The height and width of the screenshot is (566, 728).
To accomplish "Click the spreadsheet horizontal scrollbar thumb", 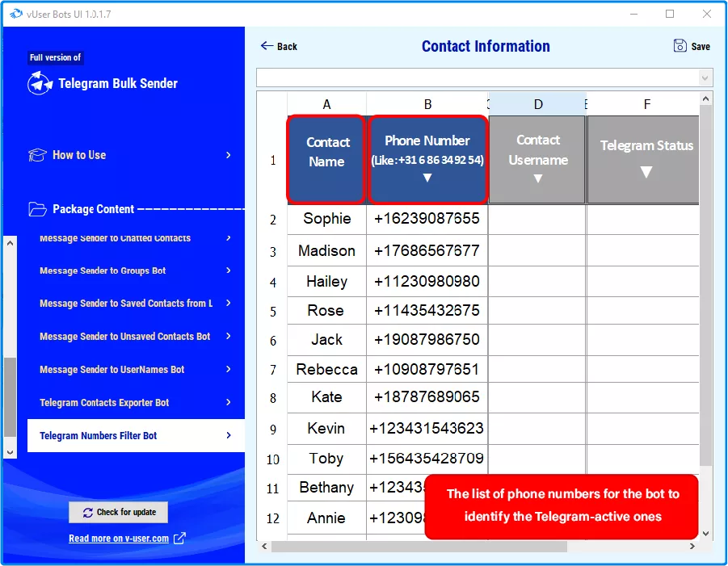I will pos(419,547).
